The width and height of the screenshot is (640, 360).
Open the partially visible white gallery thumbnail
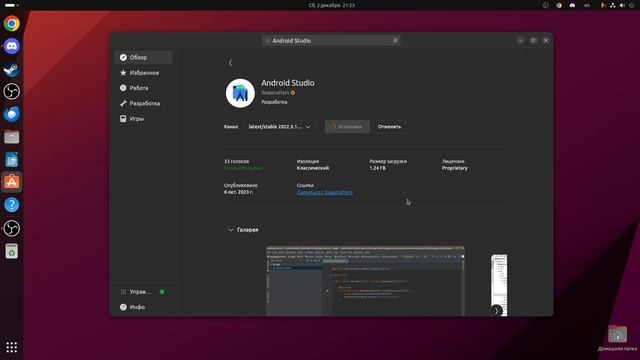pos(499,284)
